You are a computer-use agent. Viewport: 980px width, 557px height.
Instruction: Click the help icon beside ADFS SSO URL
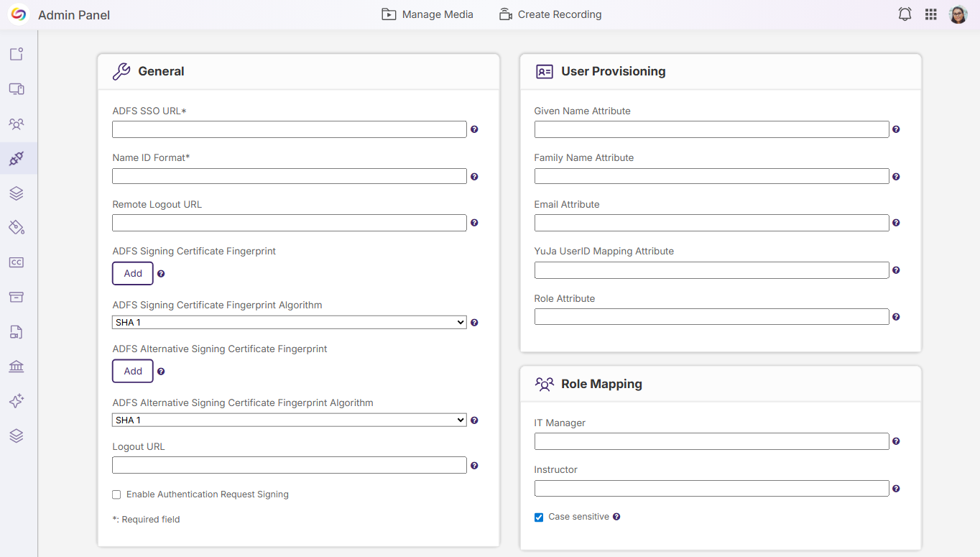point(474,129)
